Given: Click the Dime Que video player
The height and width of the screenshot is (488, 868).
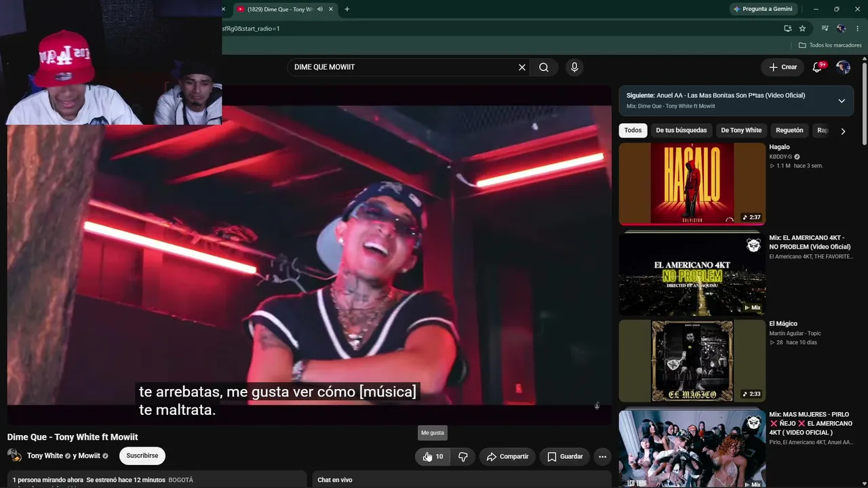Looking at the screenshot, I should pos(309,255).
